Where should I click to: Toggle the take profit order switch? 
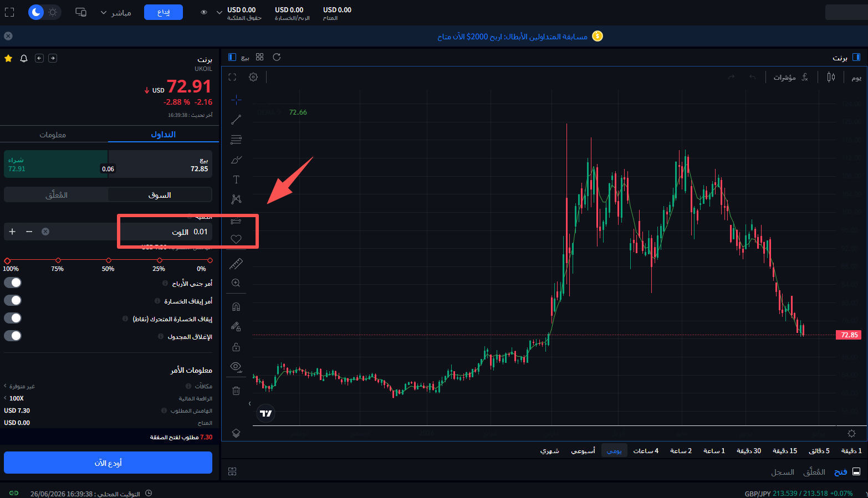[x=13, y=283]
